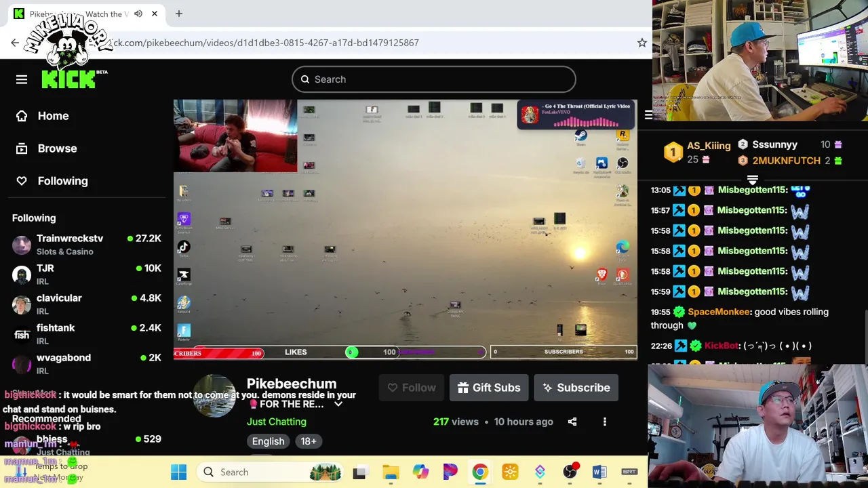Click the Pikebeechum channel name

point(292,384)
